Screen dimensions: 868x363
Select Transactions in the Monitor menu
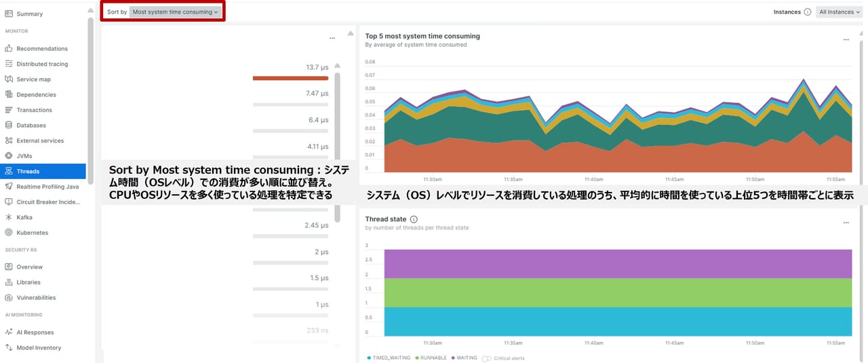(x=34, y=110)
